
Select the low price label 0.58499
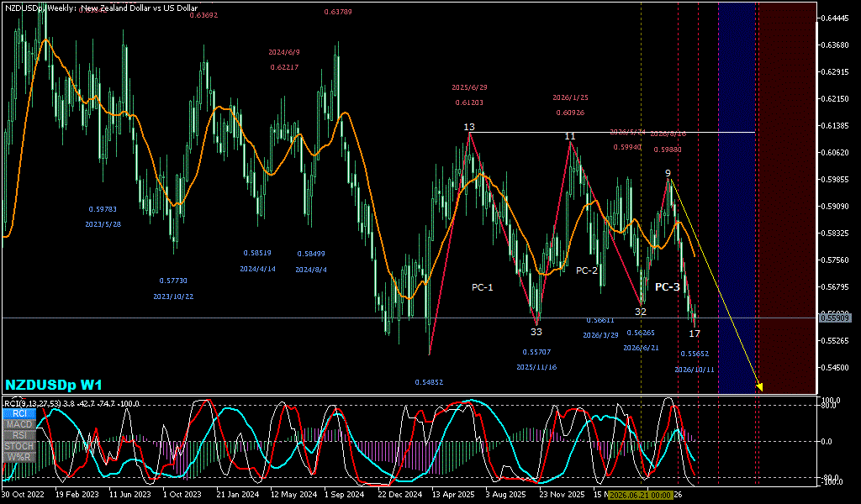pyautogui.click(x=311, y=254)
